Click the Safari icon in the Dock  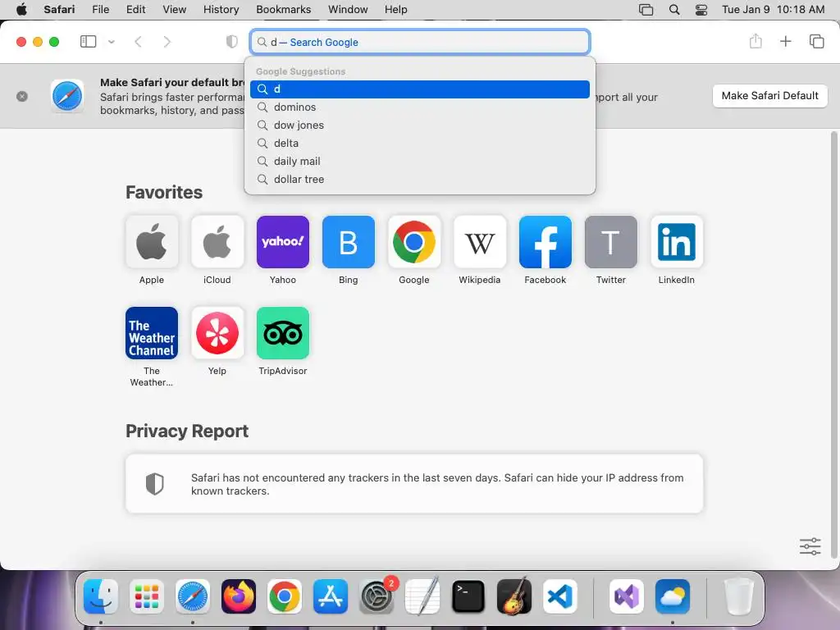tap(192, 596)
